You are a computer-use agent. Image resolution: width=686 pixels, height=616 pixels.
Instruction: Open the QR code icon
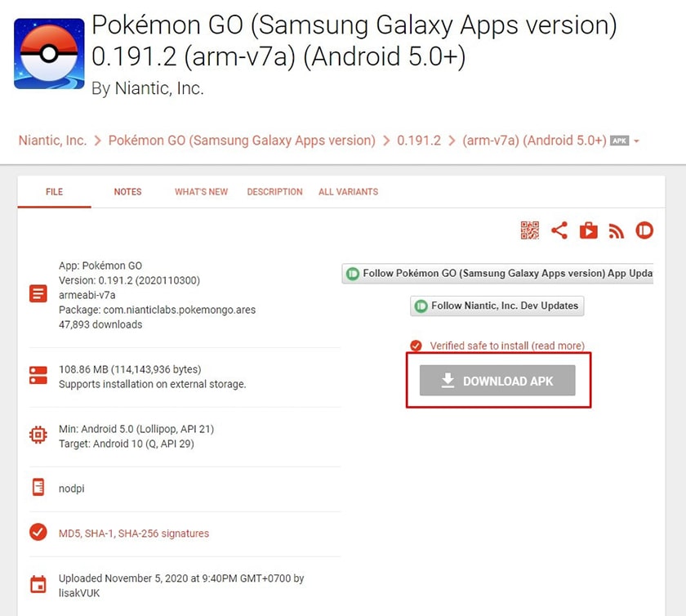530,230
